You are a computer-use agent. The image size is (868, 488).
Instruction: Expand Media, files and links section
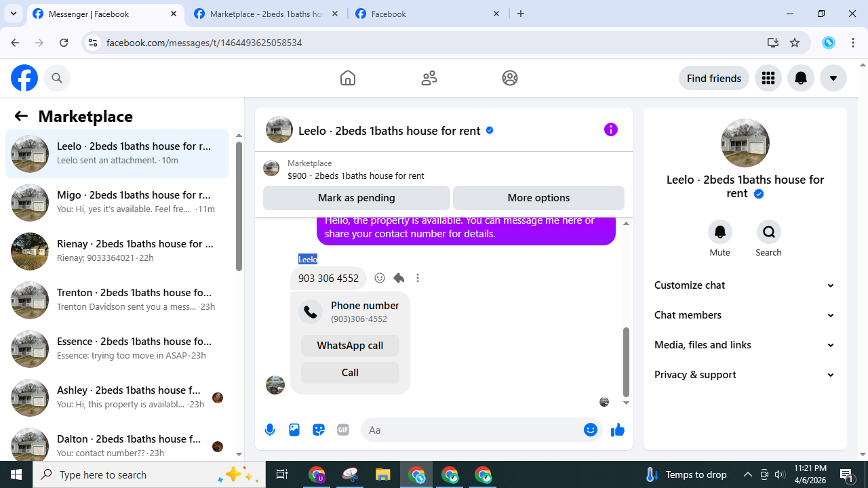(x=745, y=345)
